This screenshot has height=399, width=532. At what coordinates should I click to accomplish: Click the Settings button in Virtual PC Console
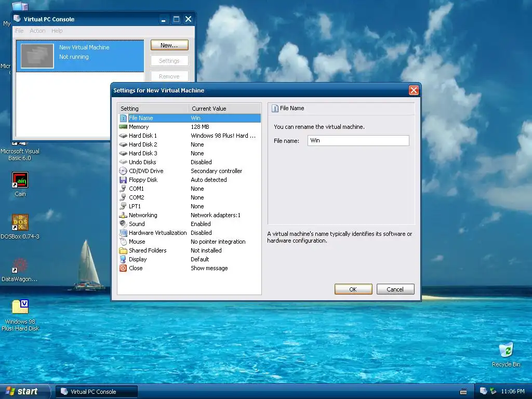(x=169, y=61)
